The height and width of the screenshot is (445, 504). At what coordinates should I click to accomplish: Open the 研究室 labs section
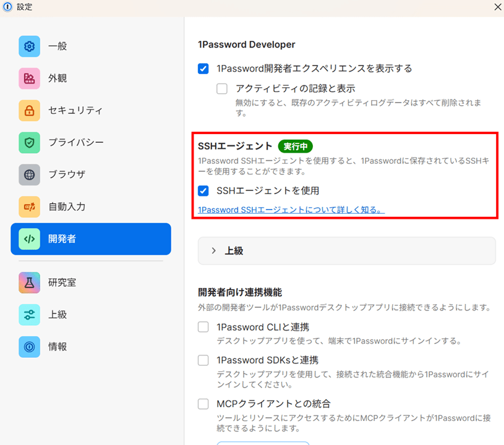[91, 282]
